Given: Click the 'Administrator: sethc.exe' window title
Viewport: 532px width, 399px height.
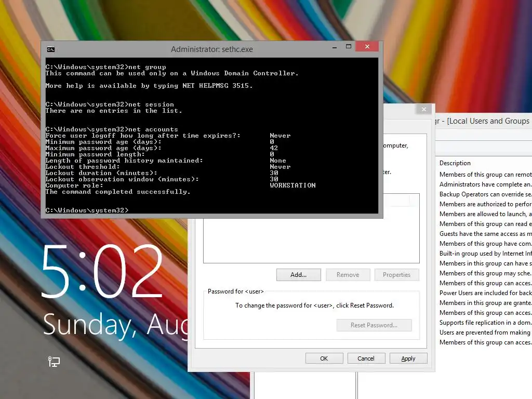Looking at the screenshot, I should [x=212, y=49].
